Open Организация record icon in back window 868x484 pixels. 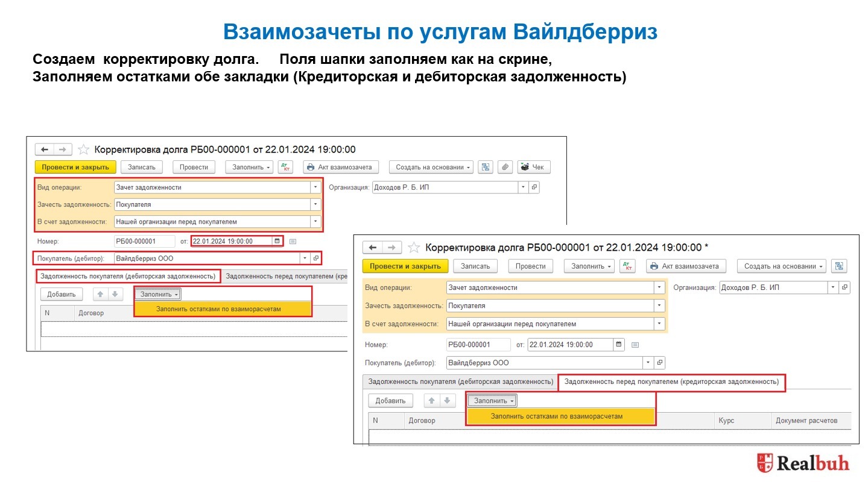(x=534, y=187)
